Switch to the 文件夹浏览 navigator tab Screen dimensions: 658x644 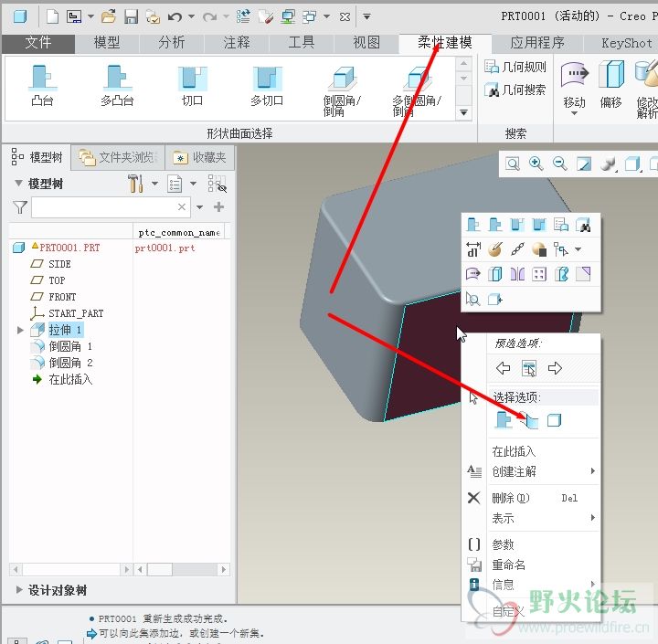click(x=118, y=157)
